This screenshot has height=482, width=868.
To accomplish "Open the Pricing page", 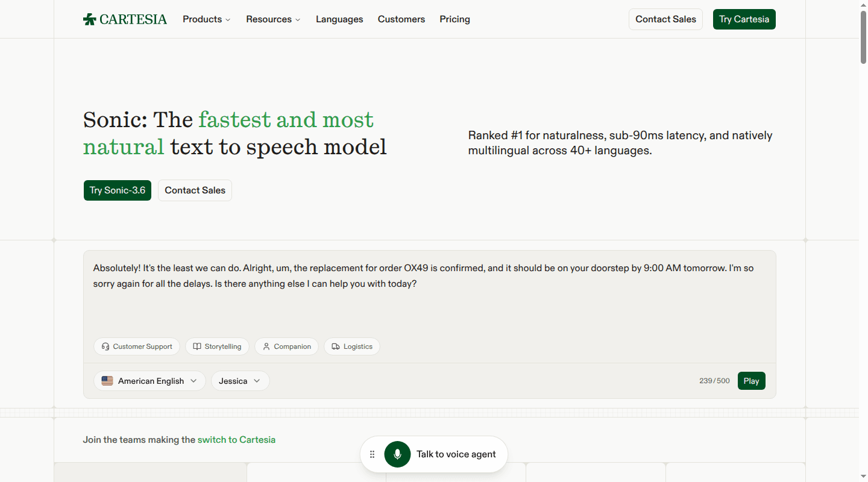I will 454,19.
